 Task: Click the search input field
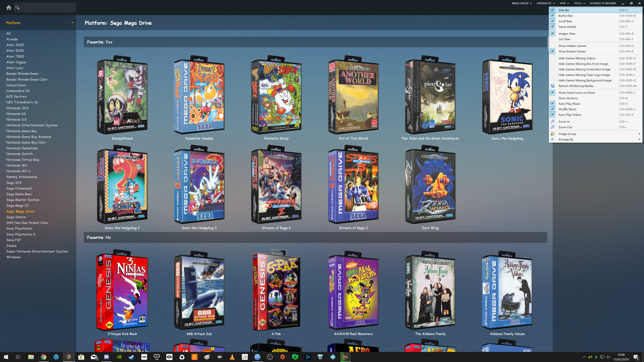45,8
